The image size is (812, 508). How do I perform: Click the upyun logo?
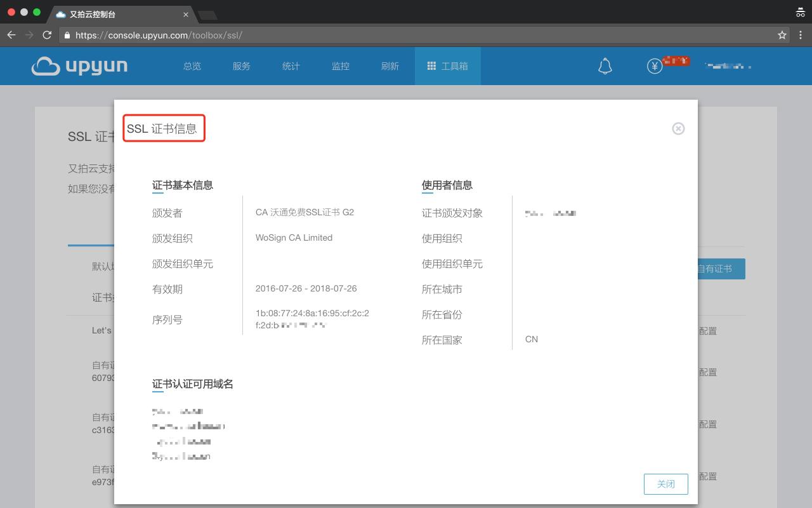click(79, 66)
